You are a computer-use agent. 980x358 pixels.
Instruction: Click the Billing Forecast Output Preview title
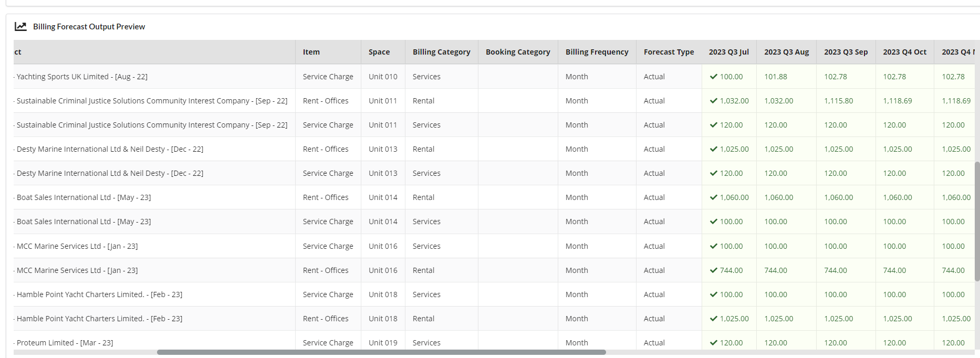pos(89,26)
